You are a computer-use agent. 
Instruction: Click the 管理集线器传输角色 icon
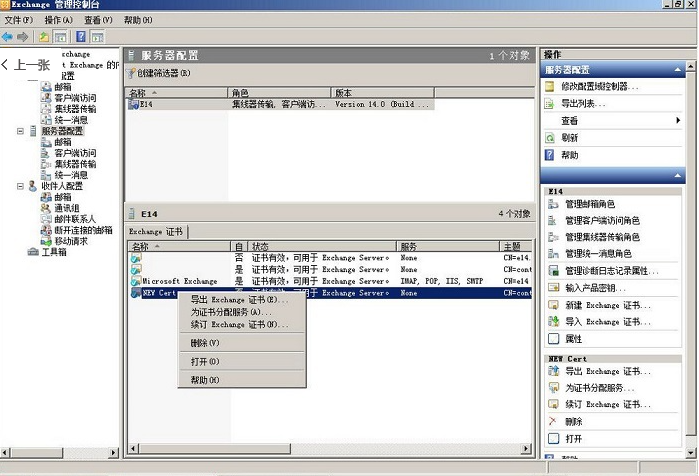tap(553, 237)
